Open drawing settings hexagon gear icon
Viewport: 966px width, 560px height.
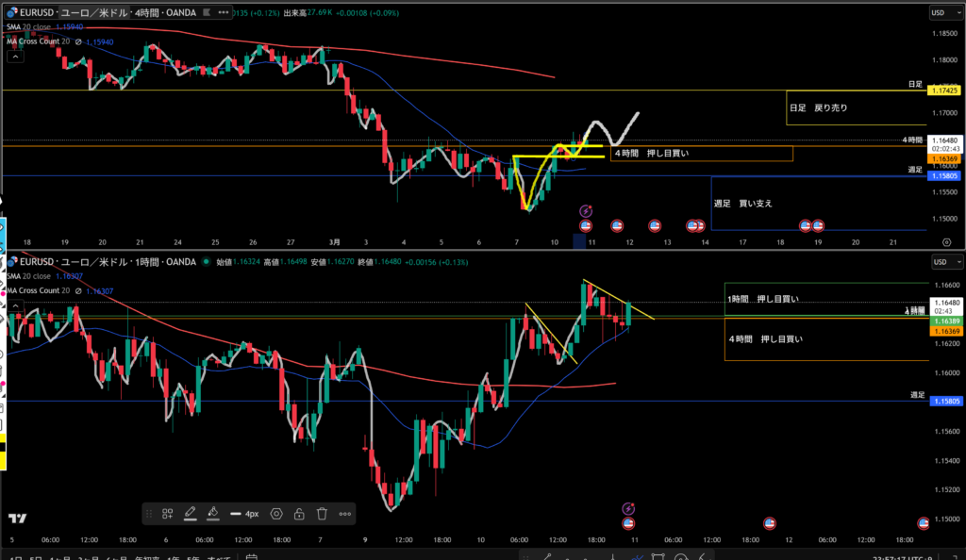pyautogui.click(x=276, y=514)
